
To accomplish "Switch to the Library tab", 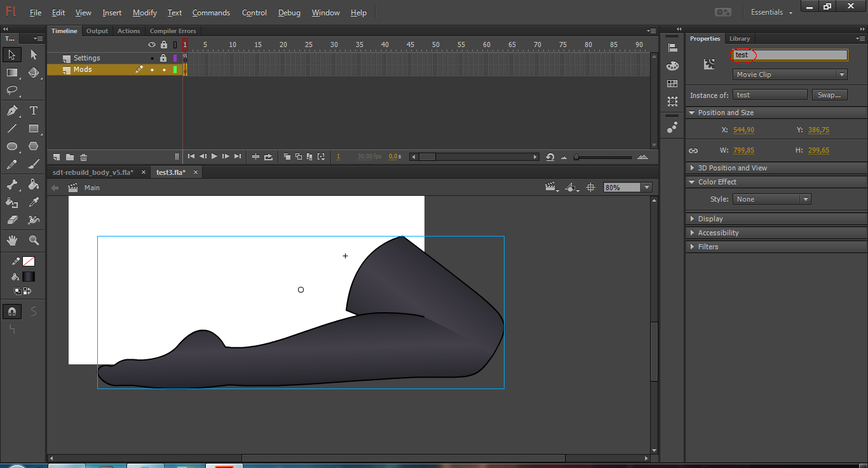I will click(739, 39).
